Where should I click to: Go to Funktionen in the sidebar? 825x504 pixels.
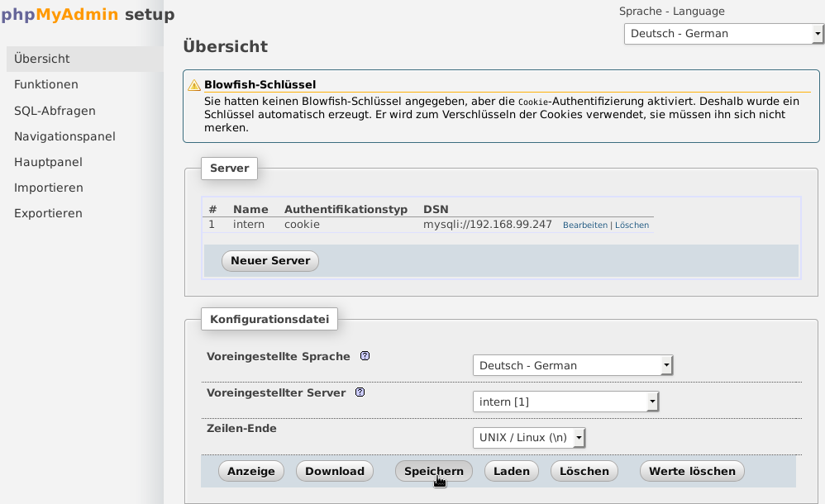coord(46,84)
